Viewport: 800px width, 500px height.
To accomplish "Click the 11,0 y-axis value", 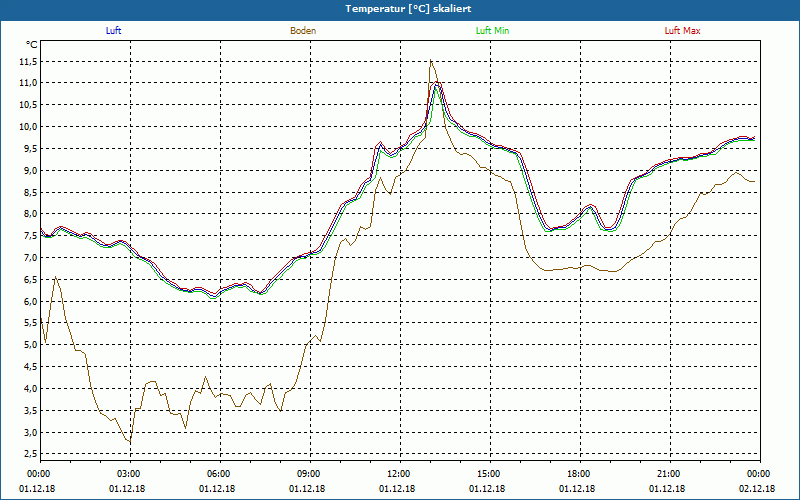I will coord(28,83).
